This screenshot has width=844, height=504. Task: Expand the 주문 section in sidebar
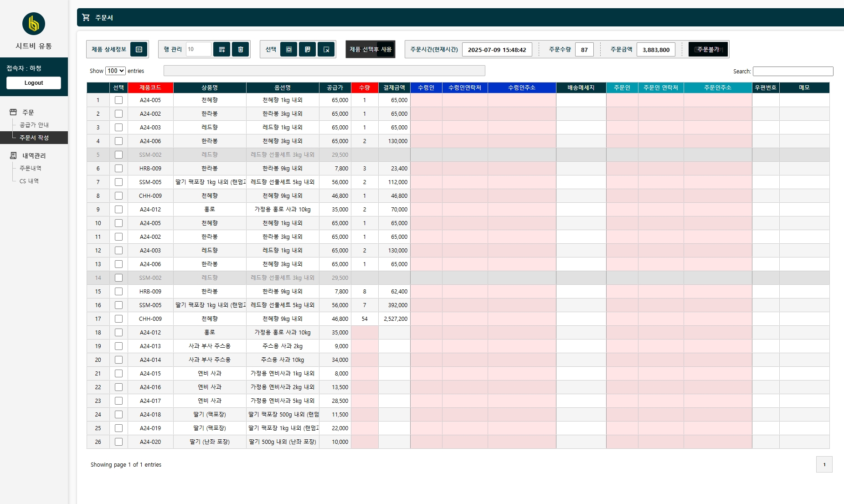(x=28, y=112)
